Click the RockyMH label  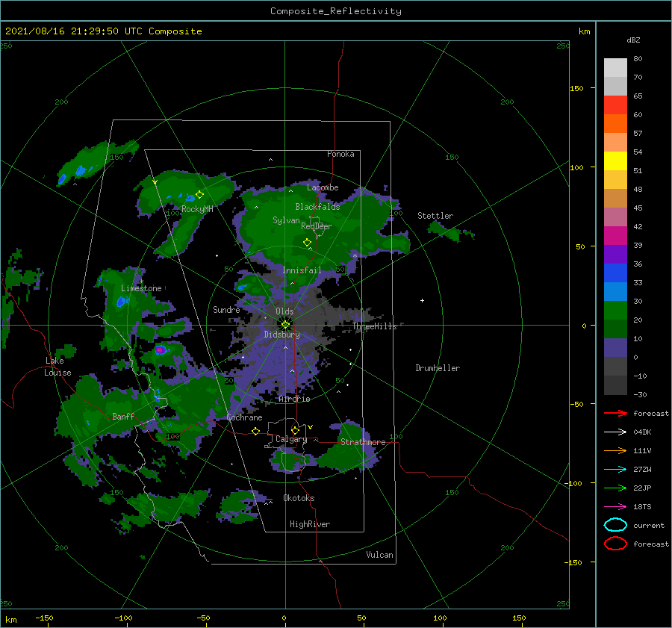click(197, 209)
